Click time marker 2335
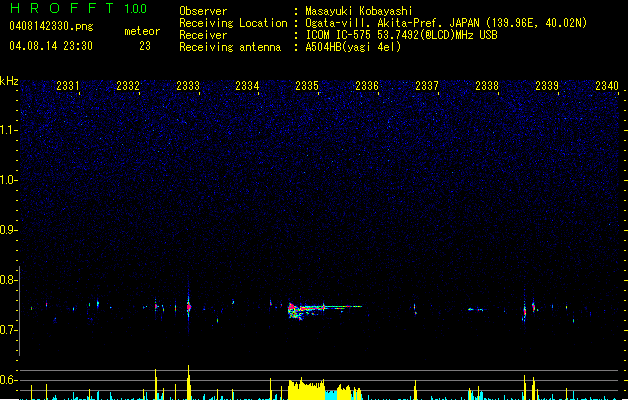The height and width of the screenshot is (400, 629). 307,86
